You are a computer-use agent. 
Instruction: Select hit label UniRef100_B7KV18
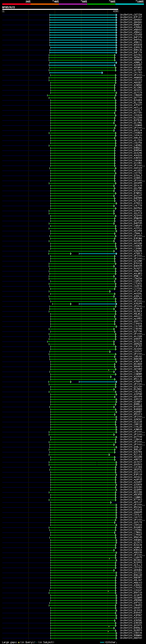131,263
